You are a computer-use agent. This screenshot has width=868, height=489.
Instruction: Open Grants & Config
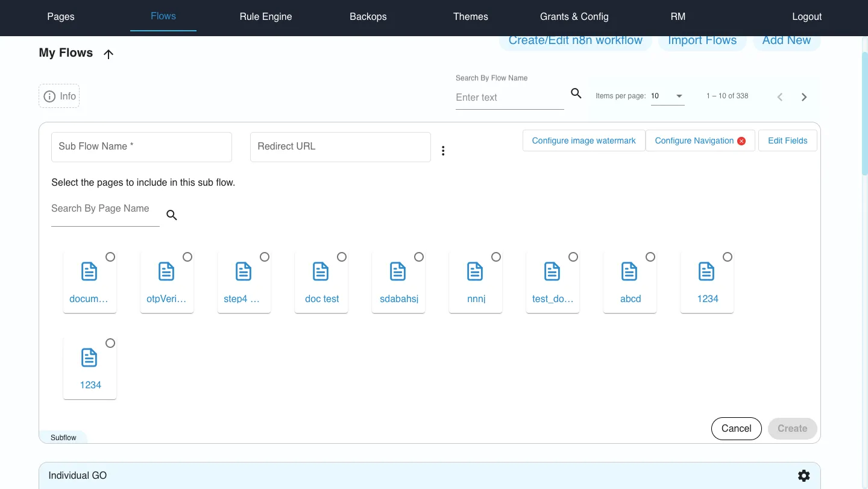574,17
